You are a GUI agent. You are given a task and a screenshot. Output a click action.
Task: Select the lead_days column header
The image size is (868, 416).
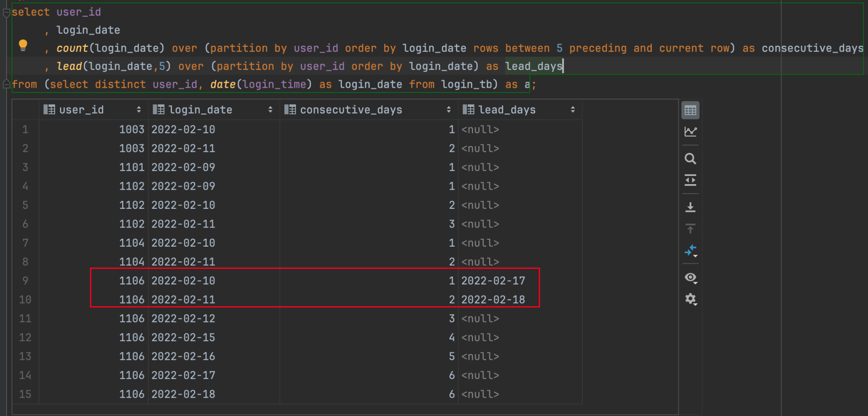pos(520,110)
